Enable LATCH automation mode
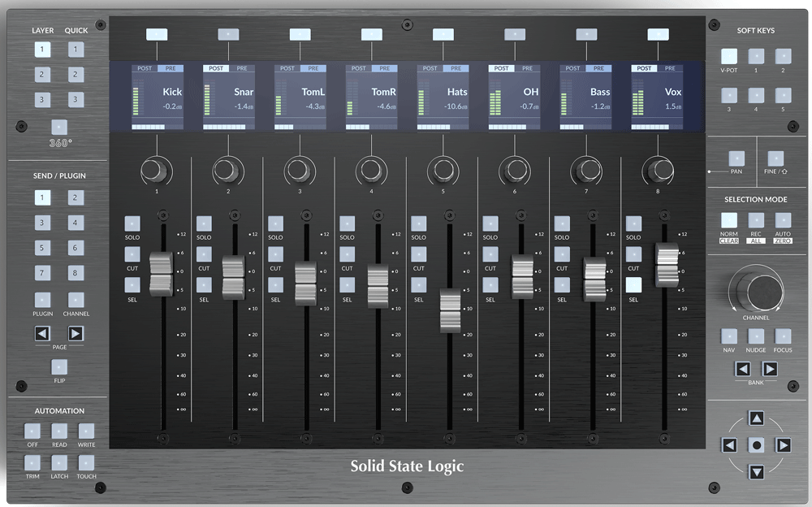Image resolution: width=812 pixels, height=507 pixels. coord(59,463)
